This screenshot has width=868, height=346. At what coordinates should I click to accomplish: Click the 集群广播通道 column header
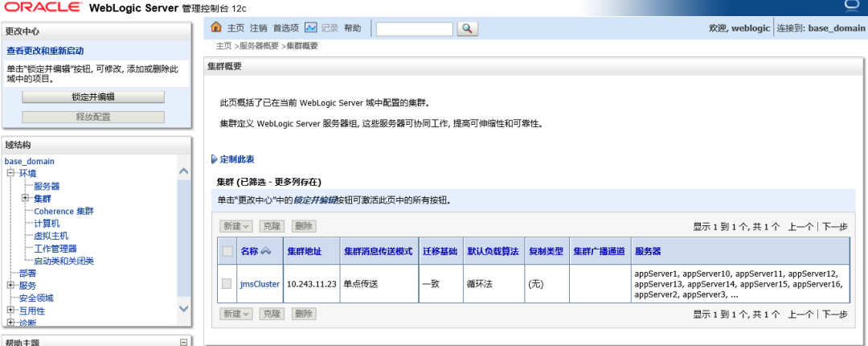pos(600,251)
